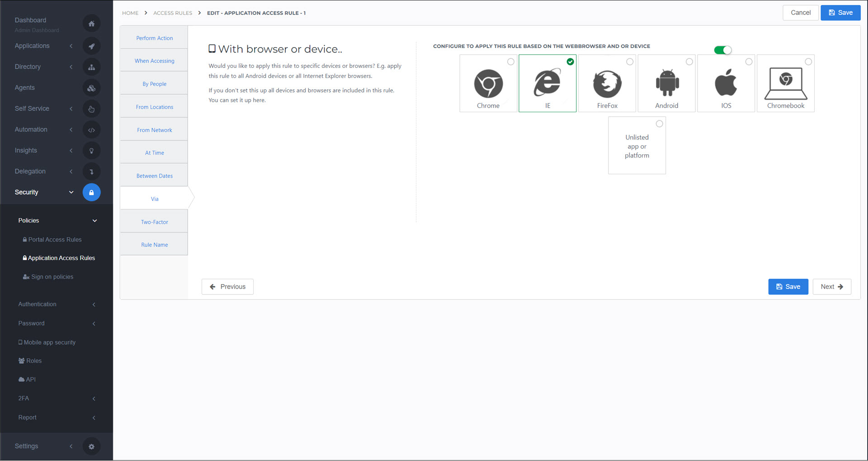Select the Internet Explorer icon

(547, 83)
